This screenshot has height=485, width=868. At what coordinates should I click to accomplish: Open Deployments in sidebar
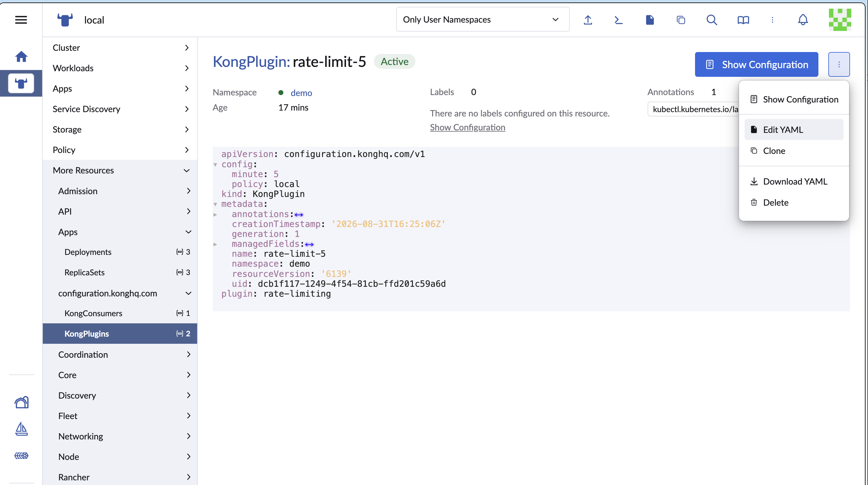(x=120, y=252)
